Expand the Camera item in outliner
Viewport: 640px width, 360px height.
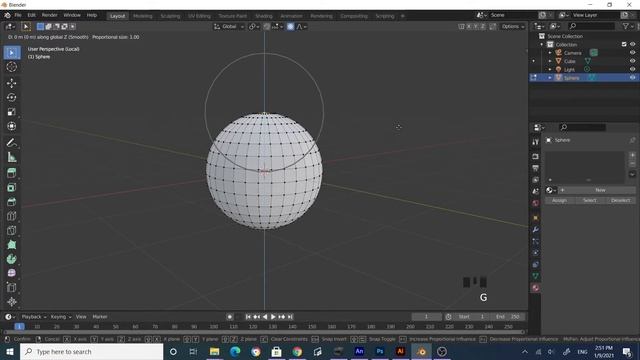click(550, 53)
